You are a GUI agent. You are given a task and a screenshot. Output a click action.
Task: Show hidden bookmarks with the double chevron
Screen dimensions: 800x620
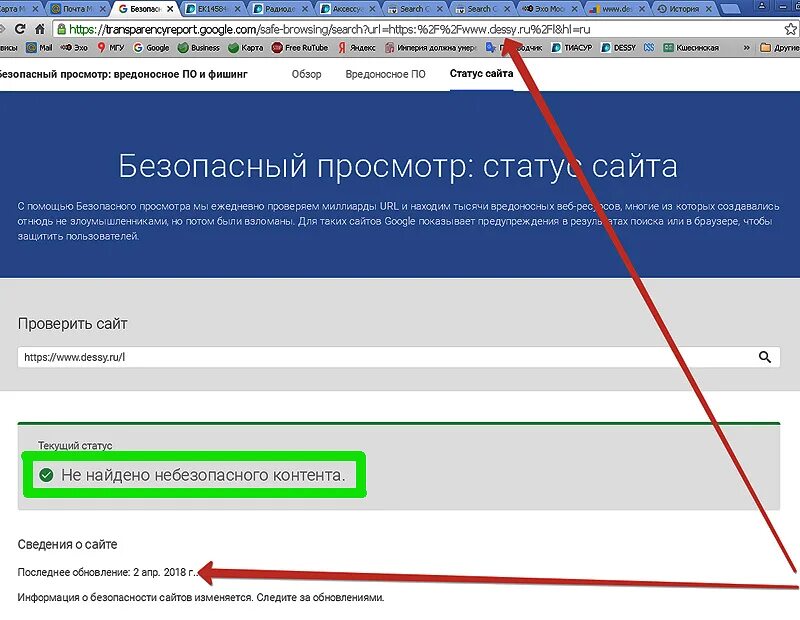[x=746, y=47]
